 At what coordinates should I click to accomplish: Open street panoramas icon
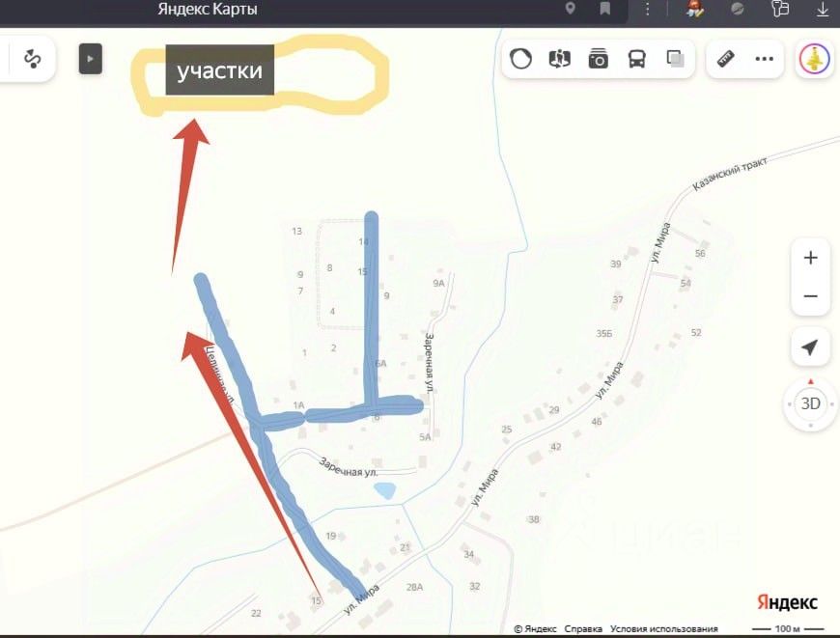[x=559, y=58]
